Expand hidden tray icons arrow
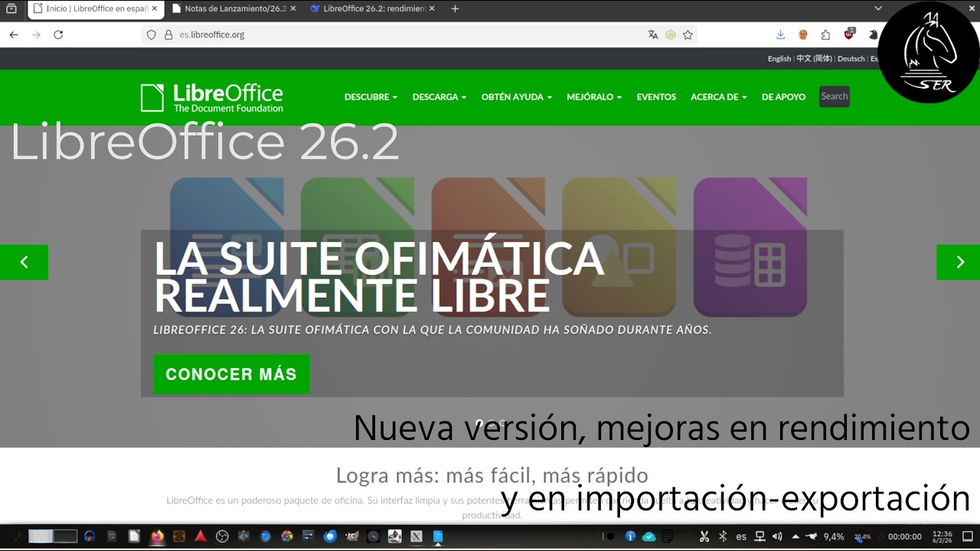Screen dimensions: 980x551 pos(795,536)
